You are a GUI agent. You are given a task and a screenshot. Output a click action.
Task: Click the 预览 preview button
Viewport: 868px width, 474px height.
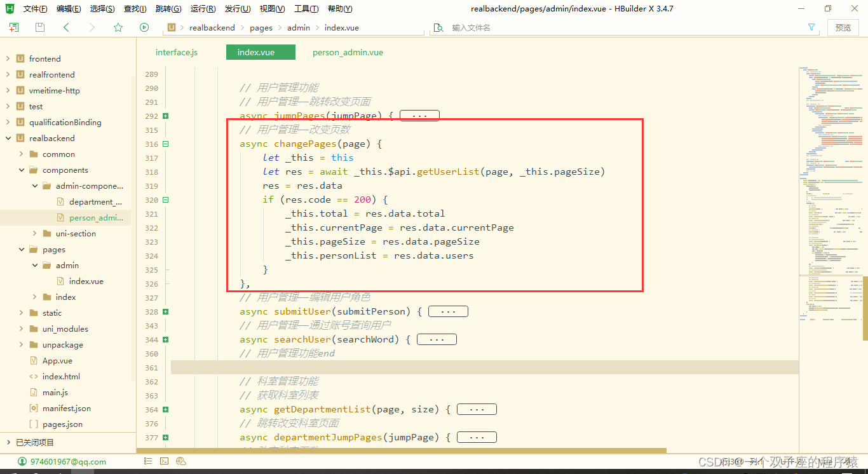[843, 27]
